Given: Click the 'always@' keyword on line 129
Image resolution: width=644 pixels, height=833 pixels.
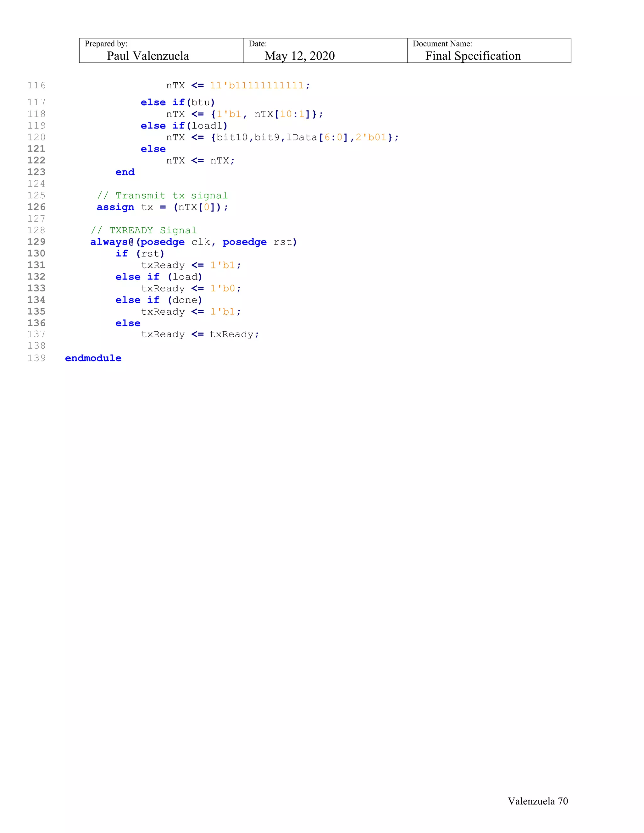Looking at the screenshot, I should click(x=112, y=242).
